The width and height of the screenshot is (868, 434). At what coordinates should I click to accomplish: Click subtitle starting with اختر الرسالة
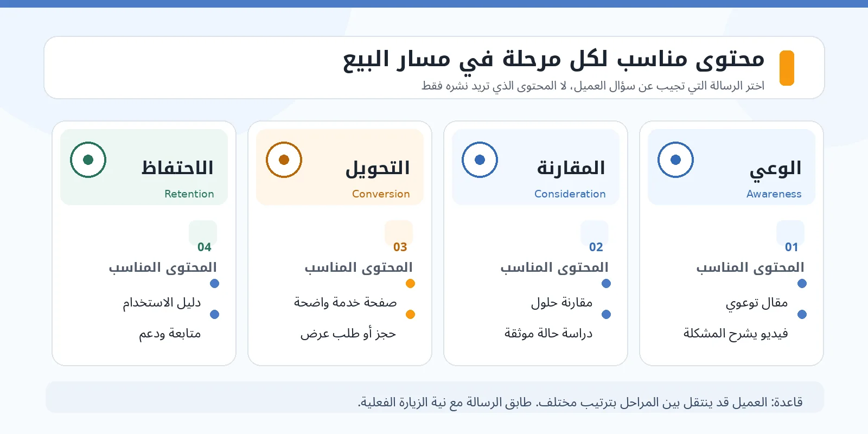tap(593, 86)
